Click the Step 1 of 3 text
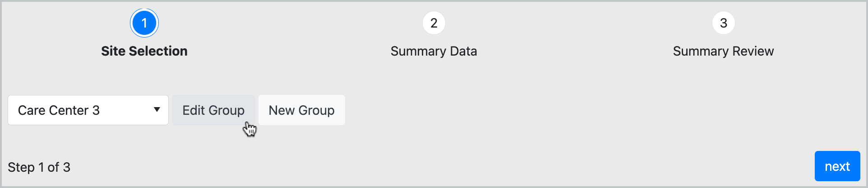Viewport: 868px width, 188px height. point(39,167)
